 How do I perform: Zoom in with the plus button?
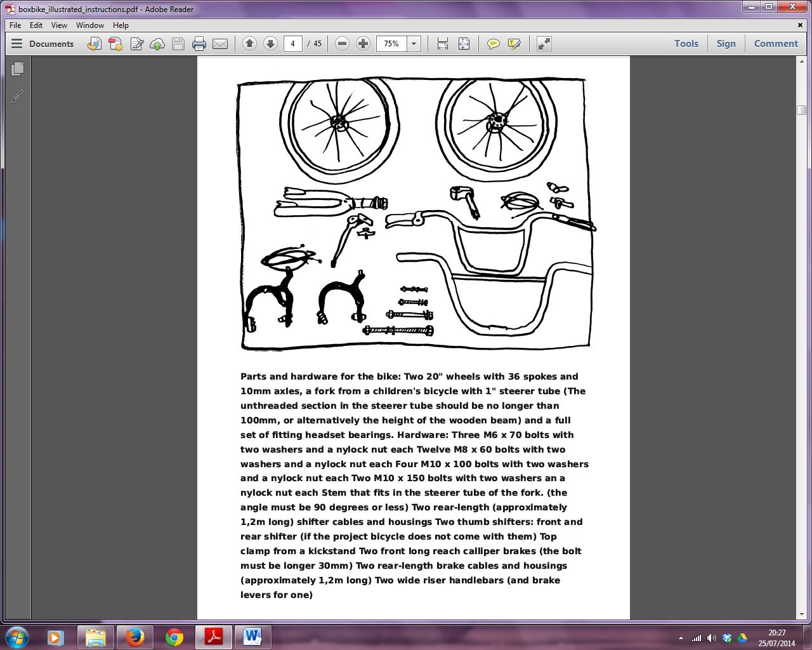[363, 44]
